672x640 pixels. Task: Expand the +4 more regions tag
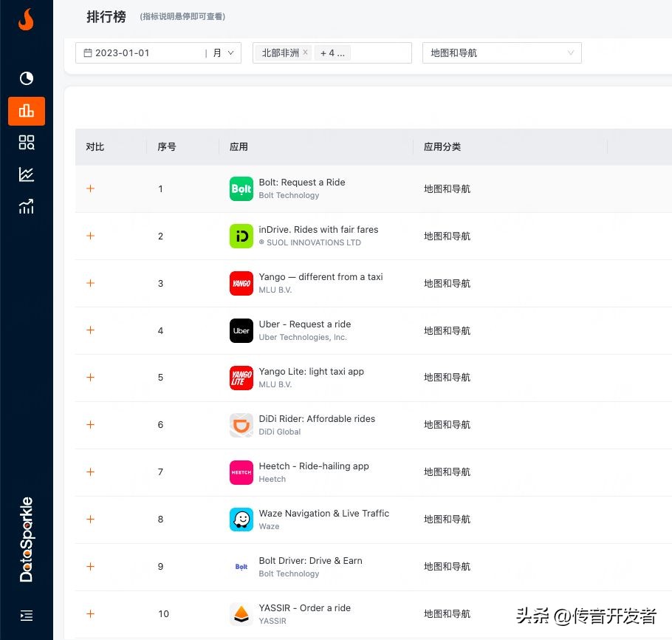(332, 53)
